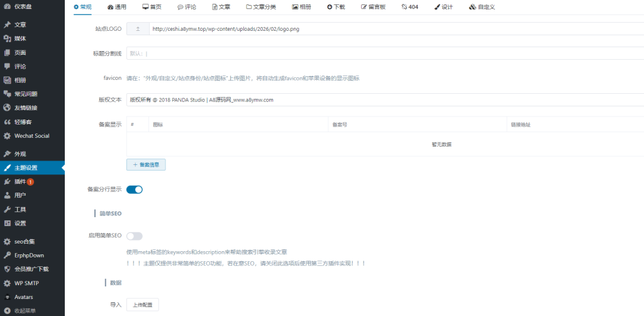The height and width of the screenshot is (316, 644).
Task: Switch to the 首页 tab
Action: [x=152, y=7]
